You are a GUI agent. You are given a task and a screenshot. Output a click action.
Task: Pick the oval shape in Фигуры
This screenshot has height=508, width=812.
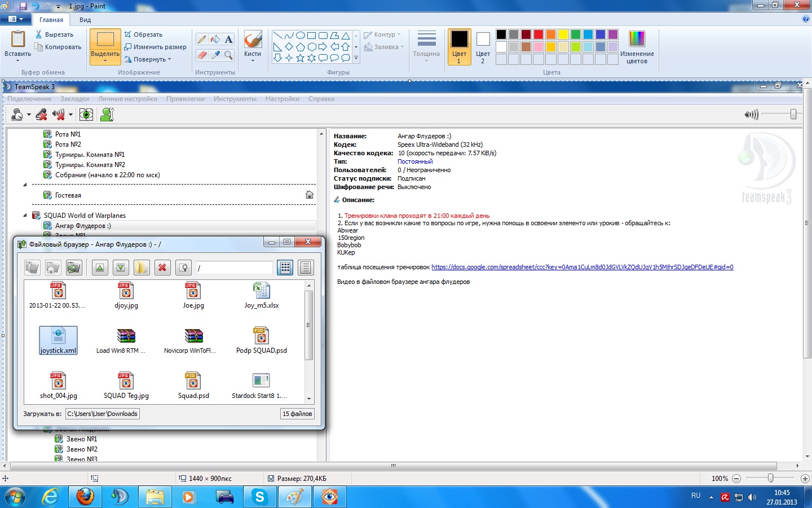(301, 36)
